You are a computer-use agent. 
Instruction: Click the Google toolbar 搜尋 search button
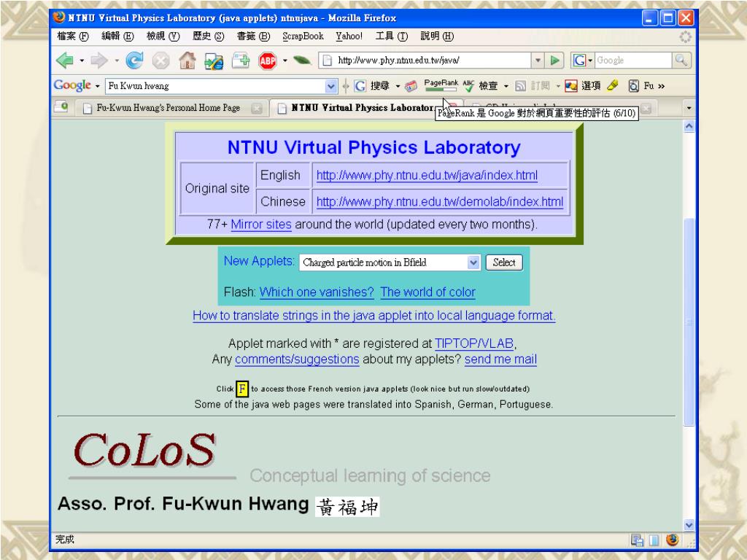373,86
